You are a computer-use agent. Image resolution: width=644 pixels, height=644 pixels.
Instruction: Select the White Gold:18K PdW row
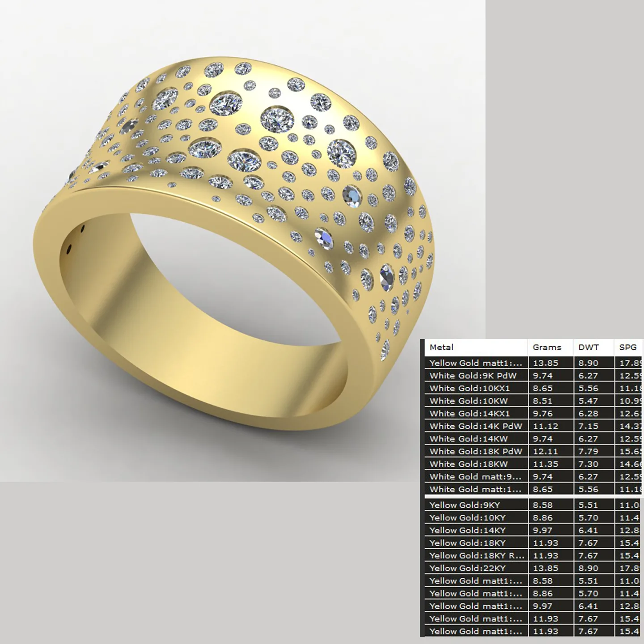tap(534, 451)
